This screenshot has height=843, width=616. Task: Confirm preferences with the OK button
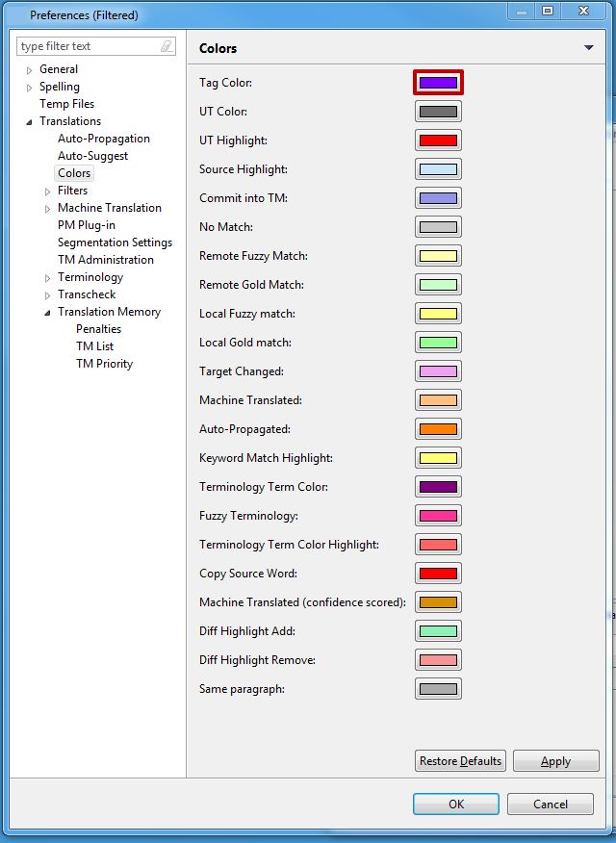(456, 804)
